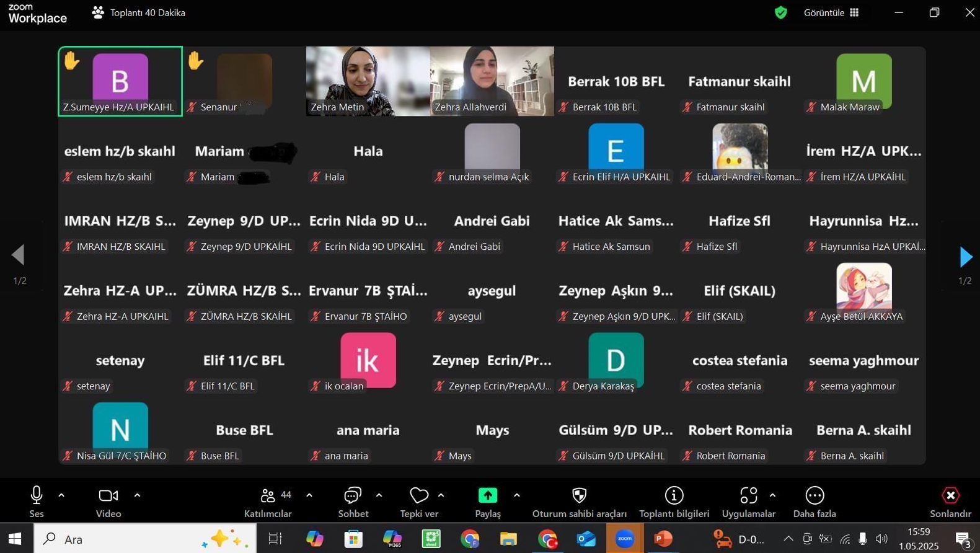Click the green encryption shield icon

pos(781,12)
